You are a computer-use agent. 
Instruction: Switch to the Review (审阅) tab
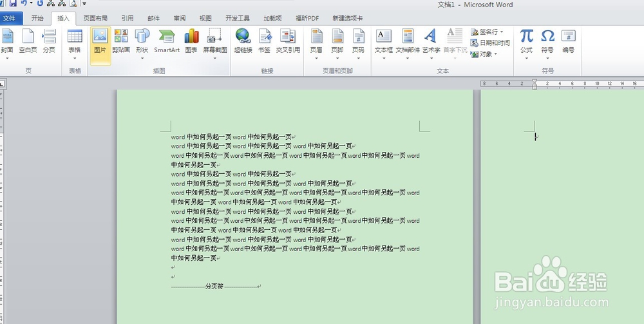point(180,18)
